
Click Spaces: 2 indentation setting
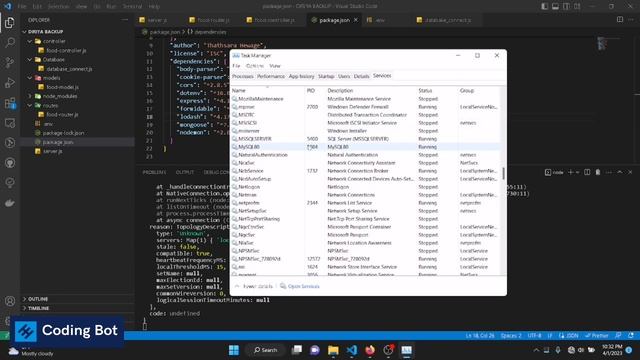click(511, 336)
